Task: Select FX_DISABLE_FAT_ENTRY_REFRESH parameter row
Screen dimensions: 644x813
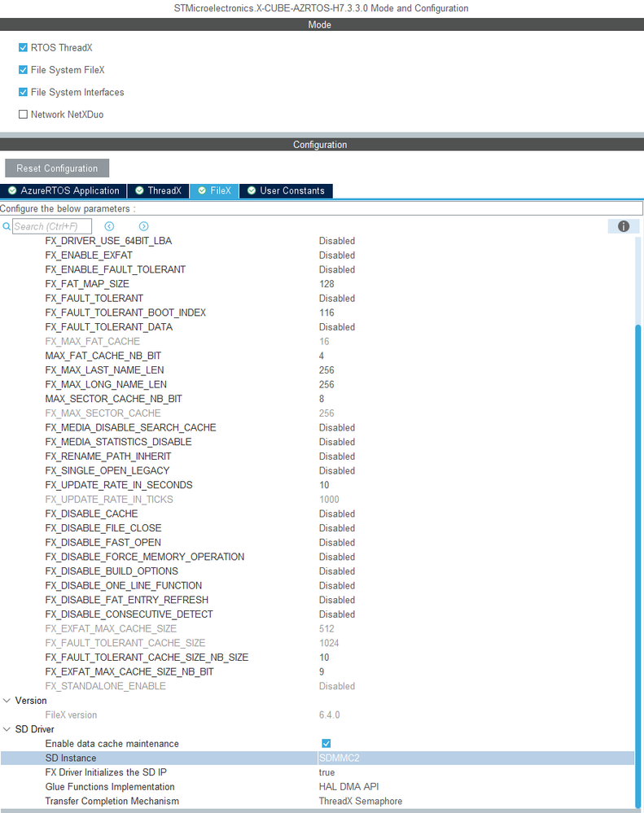Action: point(317,600)
